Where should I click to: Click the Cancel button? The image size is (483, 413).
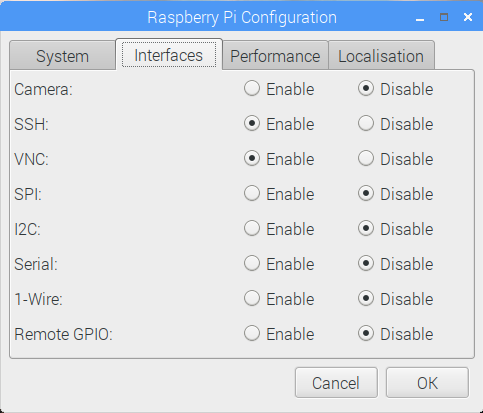(336, 383)
